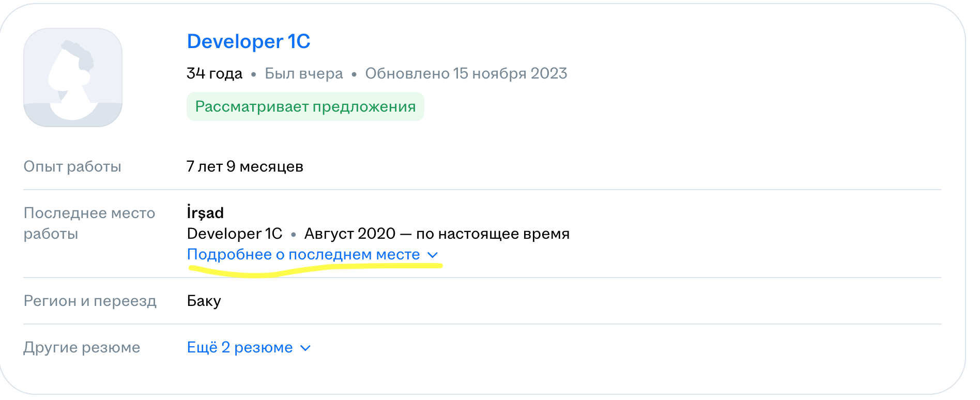Click the Другие резюме row label

coord(82,347)
